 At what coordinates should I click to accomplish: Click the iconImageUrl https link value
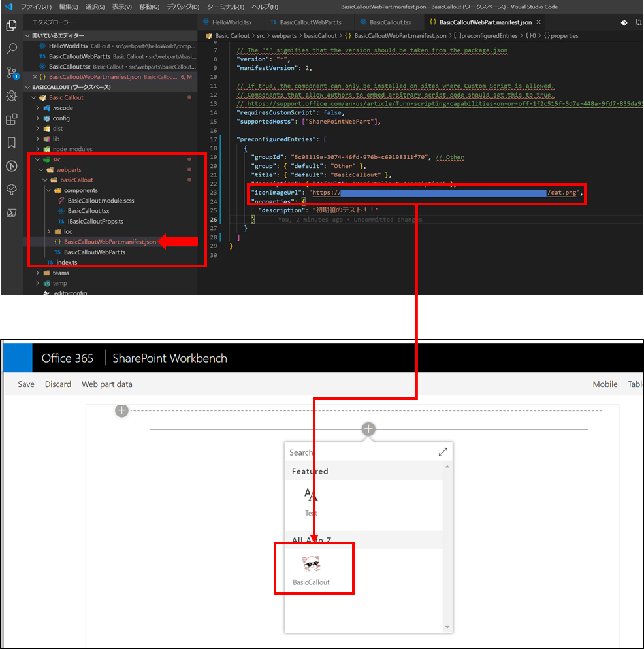pos(444,192)
